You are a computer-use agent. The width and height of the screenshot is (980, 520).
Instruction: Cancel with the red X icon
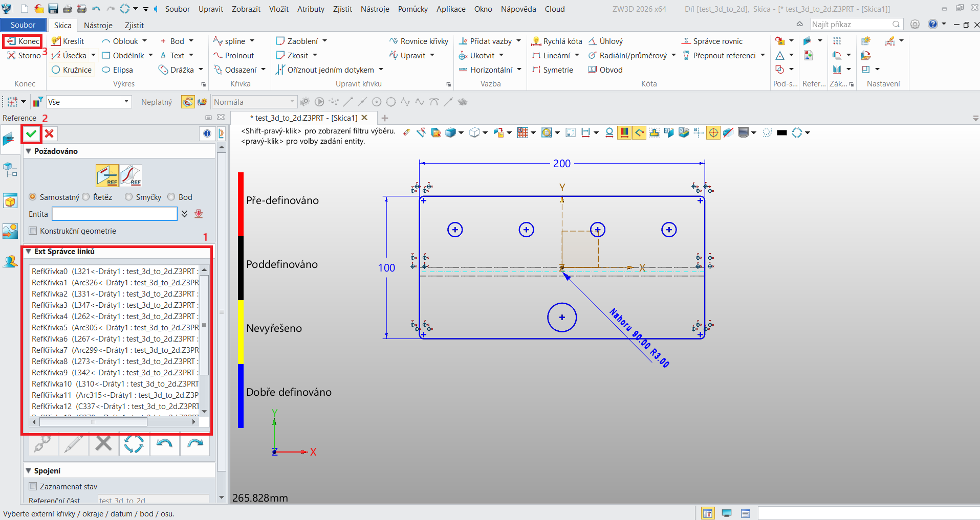tap(49, 133)
